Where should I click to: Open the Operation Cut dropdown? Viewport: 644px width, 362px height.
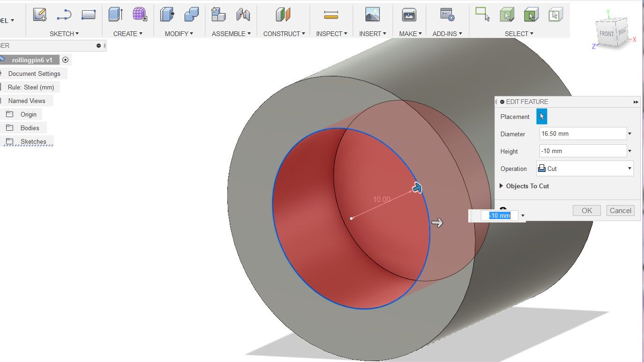[585, 169]
